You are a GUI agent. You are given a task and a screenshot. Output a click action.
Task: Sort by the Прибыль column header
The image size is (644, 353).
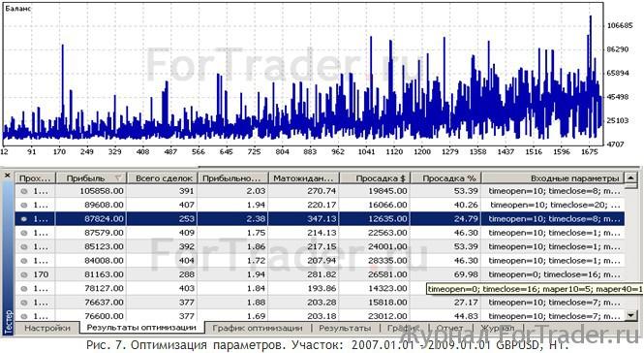(91, 178)
